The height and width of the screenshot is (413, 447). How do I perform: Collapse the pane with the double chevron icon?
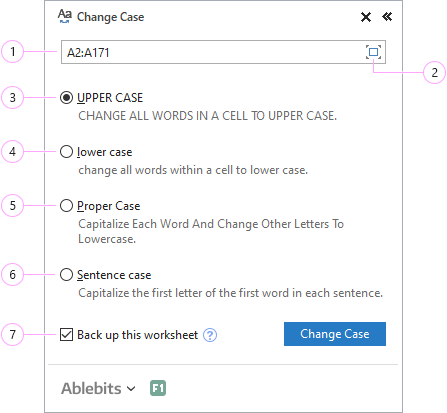pos(387,16)
